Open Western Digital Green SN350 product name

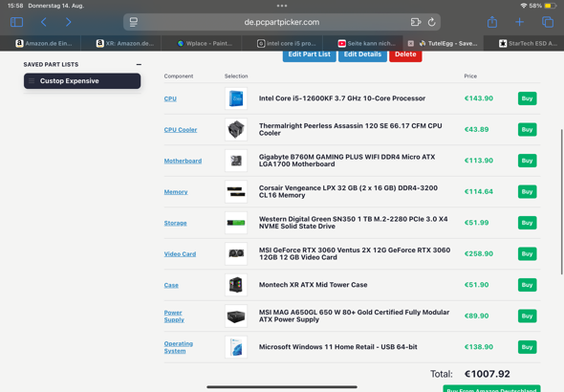tap(354, 223)
